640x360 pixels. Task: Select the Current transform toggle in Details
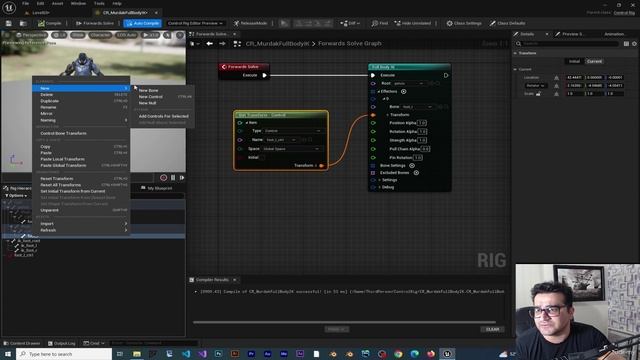594,61
